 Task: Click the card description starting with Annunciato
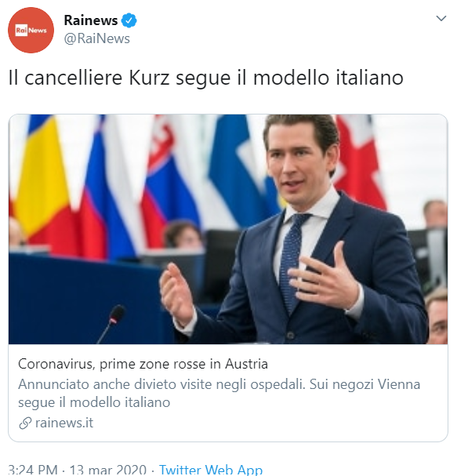[x=219, y=393]
